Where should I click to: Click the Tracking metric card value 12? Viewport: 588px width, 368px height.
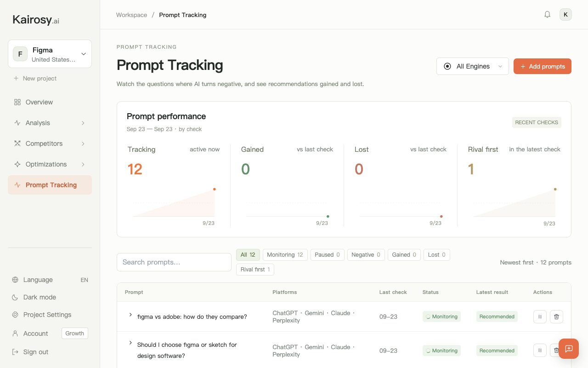pos(135,169)
